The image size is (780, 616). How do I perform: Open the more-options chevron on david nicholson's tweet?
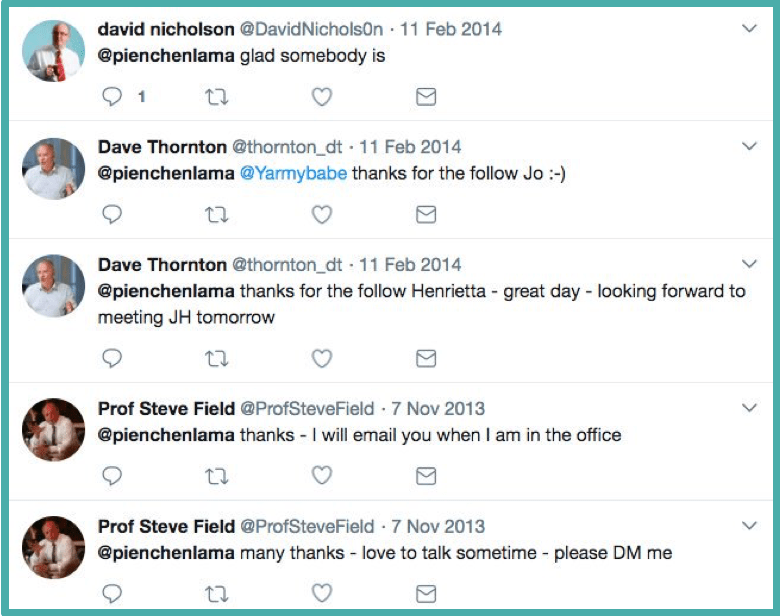coord(750,29)
